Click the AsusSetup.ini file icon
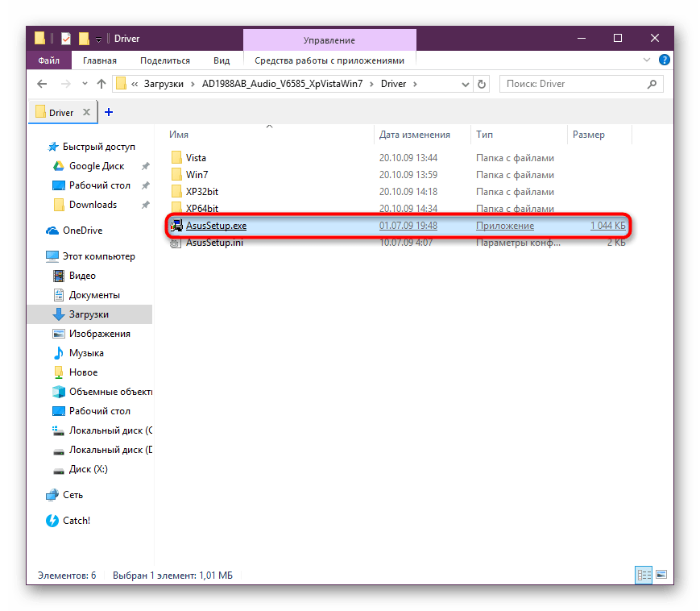 [176, 243]
